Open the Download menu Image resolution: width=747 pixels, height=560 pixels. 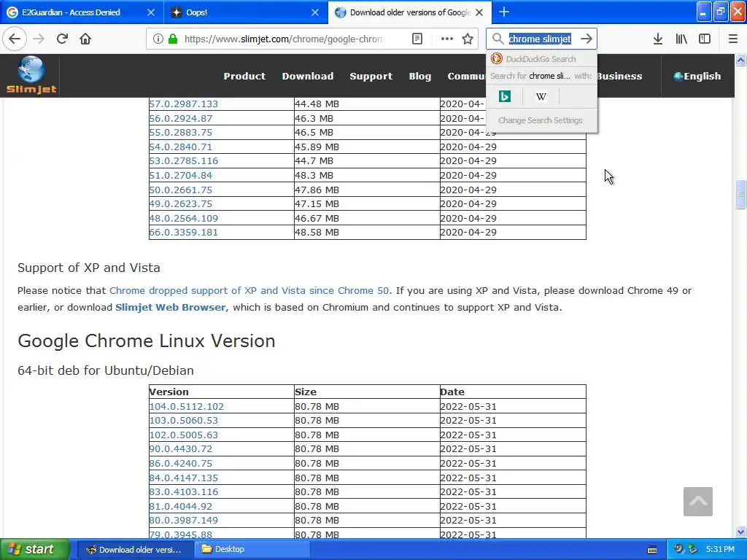[307, 76]
